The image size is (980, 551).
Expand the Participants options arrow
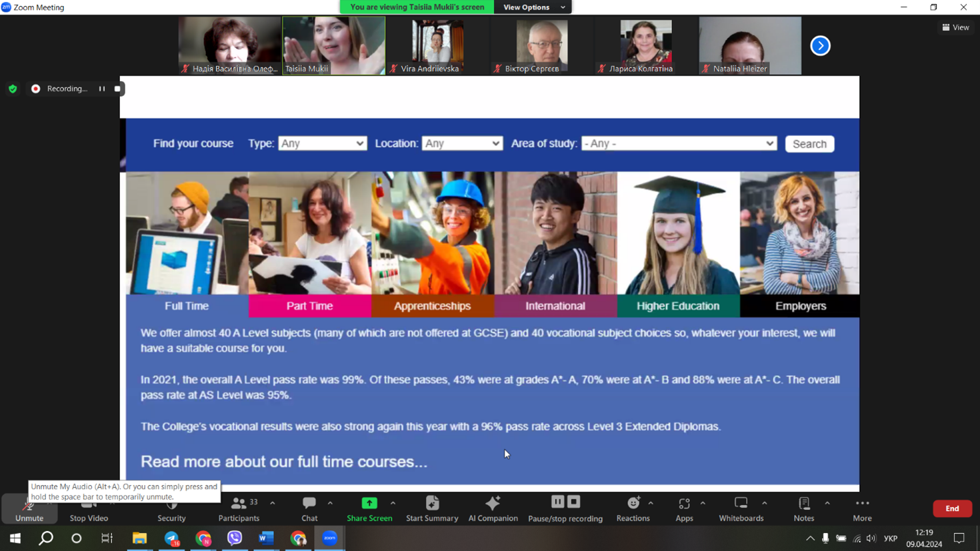[273, 504]
